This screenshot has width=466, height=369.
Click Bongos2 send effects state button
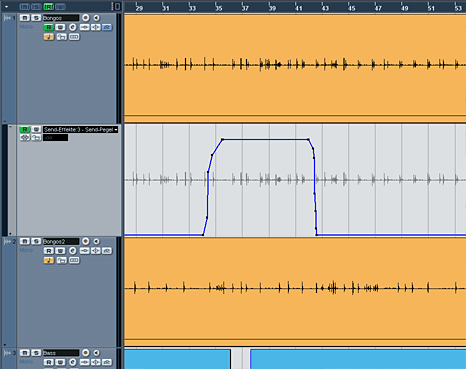point(107,251)
